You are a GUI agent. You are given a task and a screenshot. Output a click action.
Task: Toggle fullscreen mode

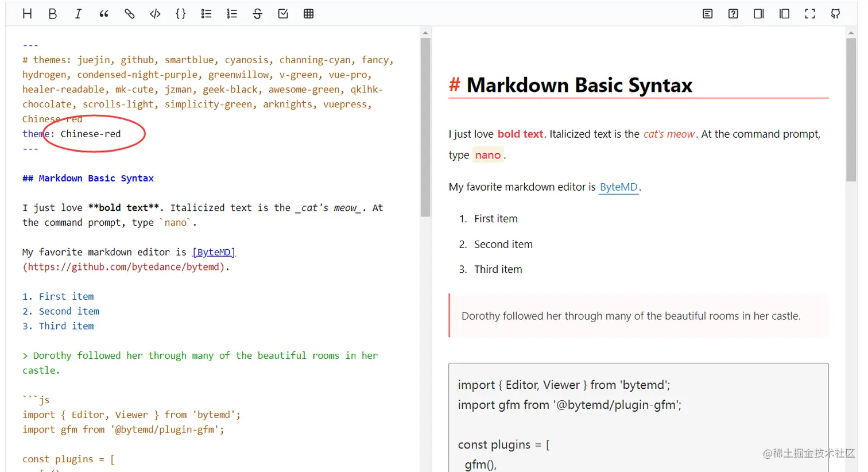[810, 14]
